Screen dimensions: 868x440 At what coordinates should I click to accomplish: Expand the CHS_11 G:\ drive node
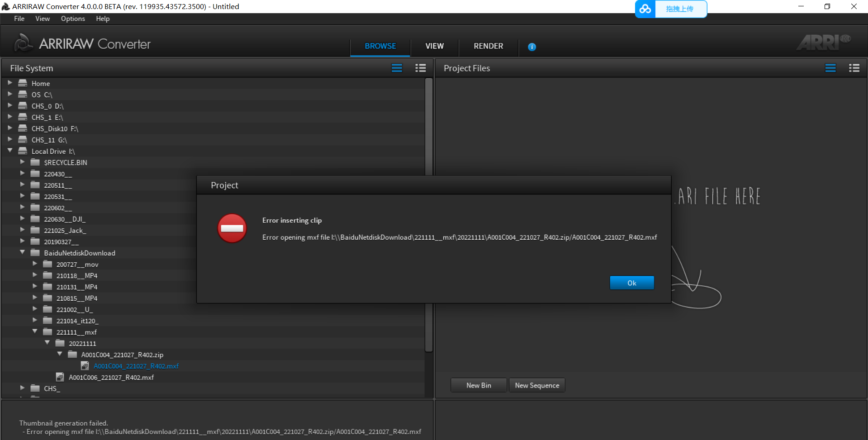10,139
